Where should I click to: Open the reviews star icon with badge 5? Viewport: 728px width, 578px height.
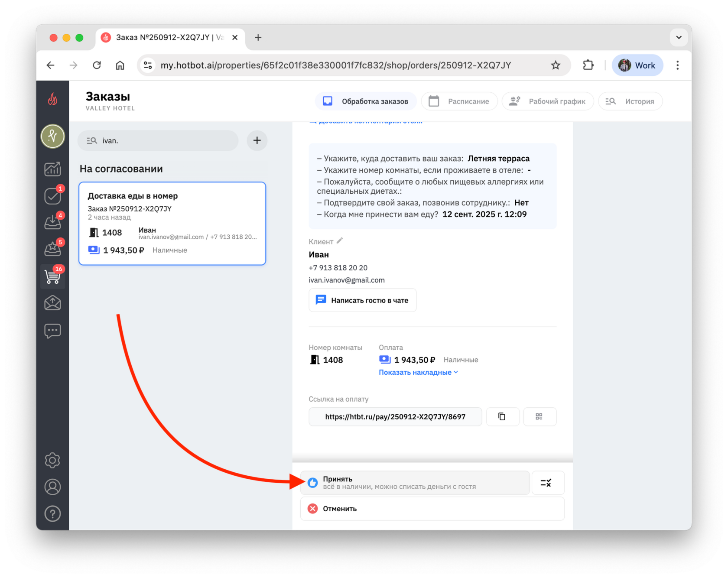point(53,248)
